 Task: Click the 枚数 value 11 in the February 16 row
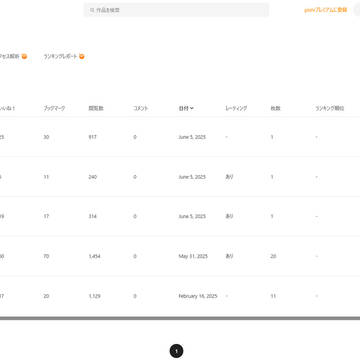[273, 296]
